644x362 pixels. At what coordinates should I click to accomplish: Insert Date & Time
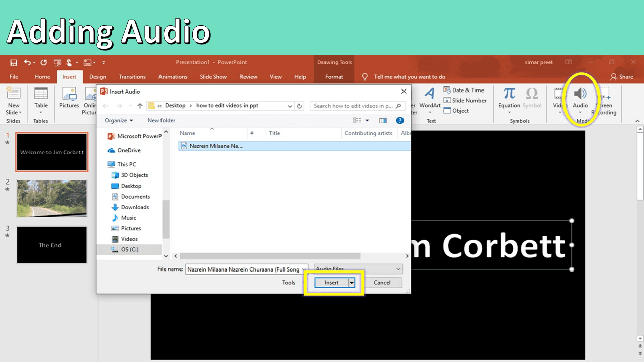pos(463,90)
